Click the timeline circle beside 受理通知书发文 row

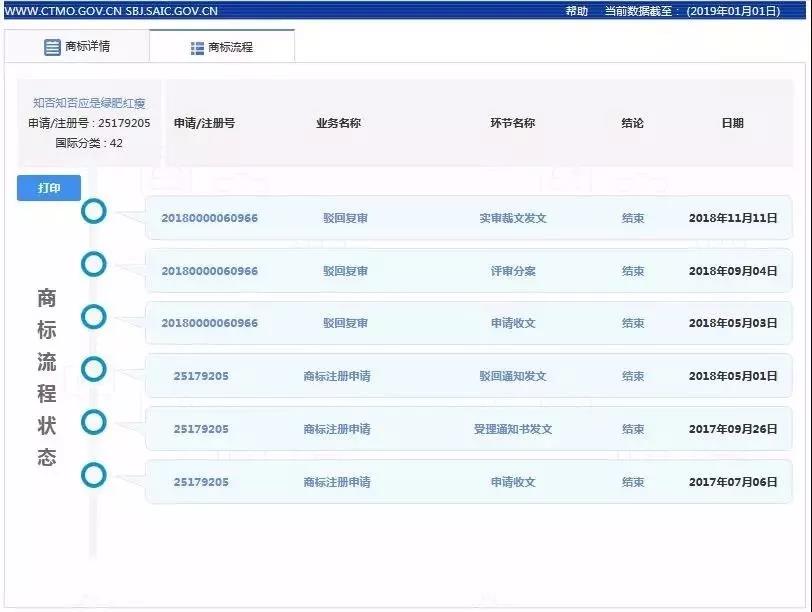click(94, 424)
